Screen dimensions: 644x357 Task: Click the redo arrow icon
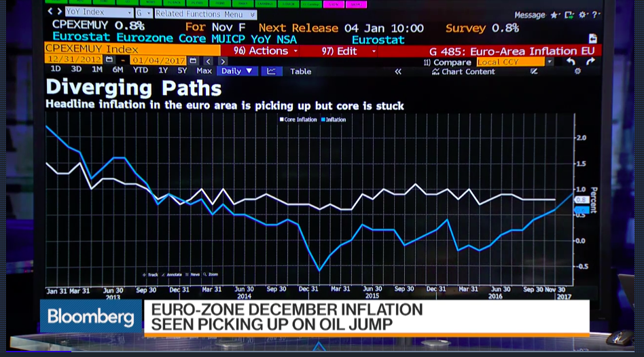click(x=590, y=62)
